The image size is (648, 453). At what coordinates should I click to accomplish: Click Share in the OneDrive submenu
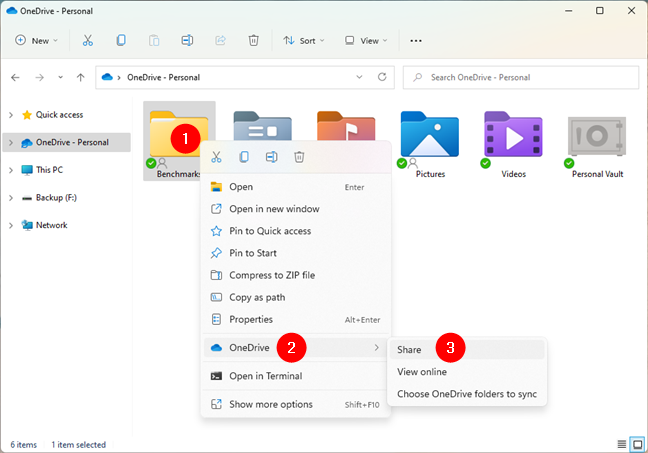point(467,350)
